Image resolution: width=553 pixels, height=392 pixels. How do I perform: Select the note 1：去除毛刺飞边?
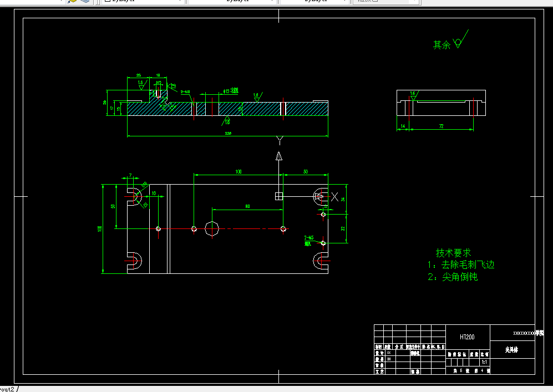[x=461, y=264]
